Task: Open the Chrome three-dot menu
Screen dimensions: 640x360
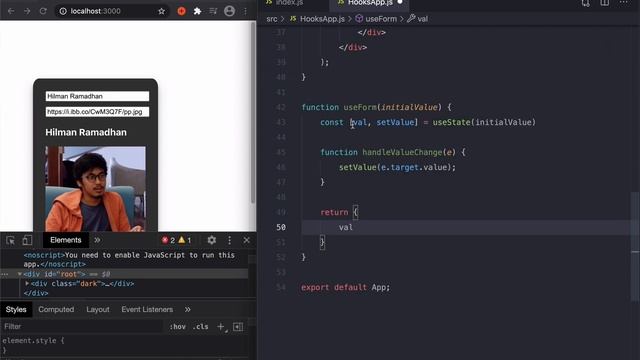Action: click(245, 11)
